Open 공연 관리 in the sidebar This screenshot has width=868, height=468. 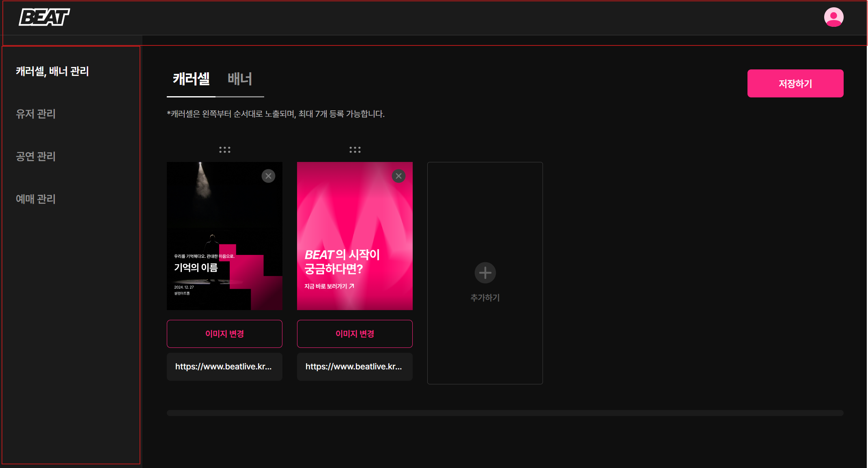(x=36, y=156)
